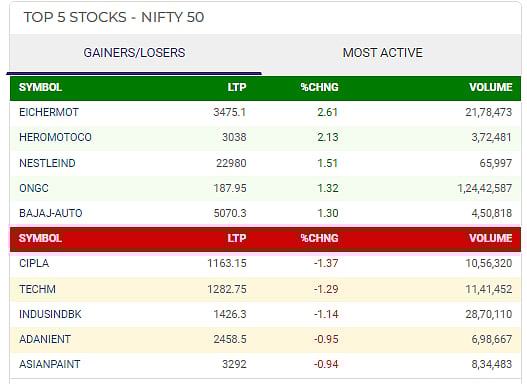Select CIPLA price 1163.15
This screenshot has width=527, height=384.
point(227,263)
